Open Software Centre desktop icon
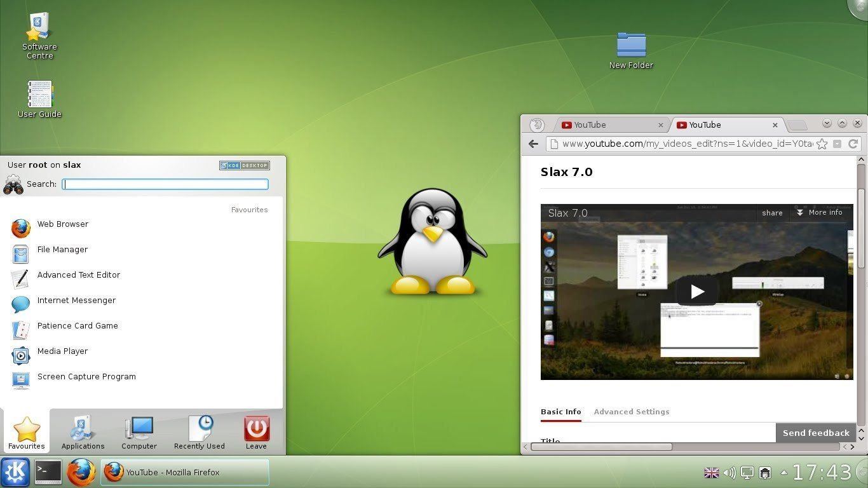Screen dimensions: 868x488 39,36
